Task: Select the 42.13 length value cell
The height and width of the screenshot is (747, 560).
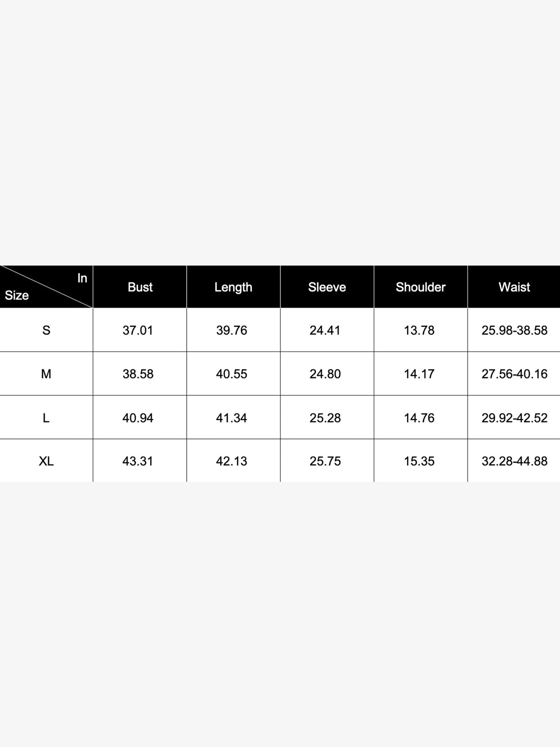Action: [233, 461]
